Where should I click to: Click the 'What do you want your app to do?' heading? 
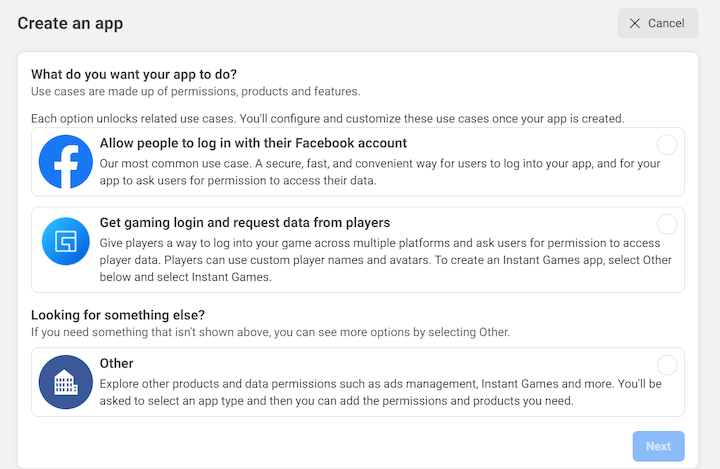[140, 74]
